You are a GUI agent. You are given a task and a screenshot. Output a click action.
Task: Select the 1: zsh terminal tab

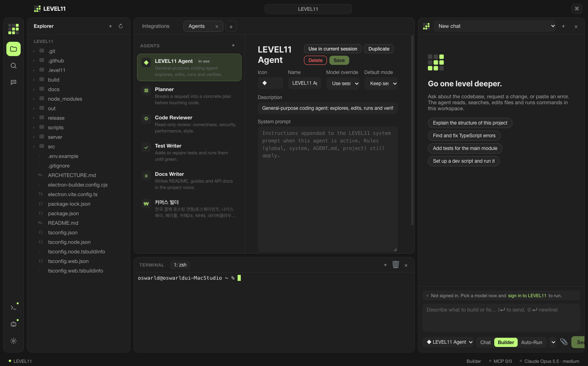point(180,265)
